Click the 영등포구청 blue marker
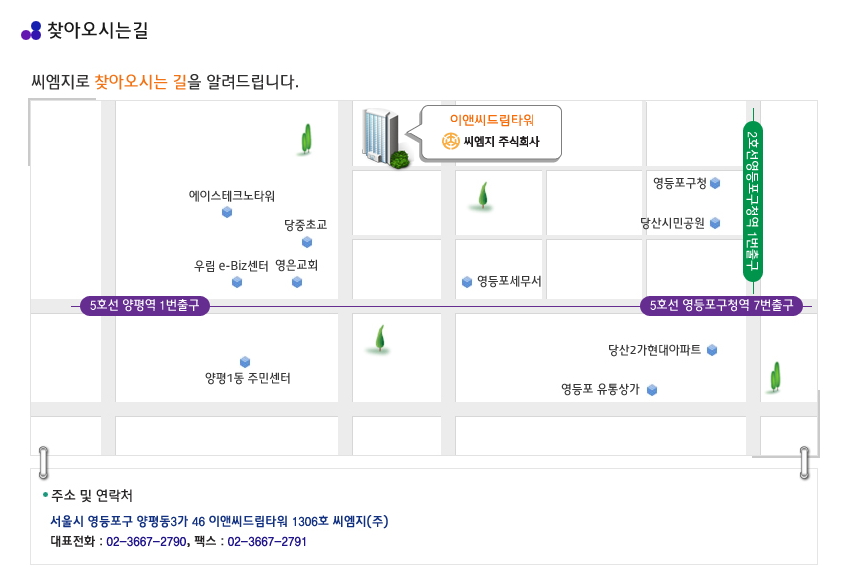Image resolution: width=858 pixels, height=576 pixels. tap(715, 183)
